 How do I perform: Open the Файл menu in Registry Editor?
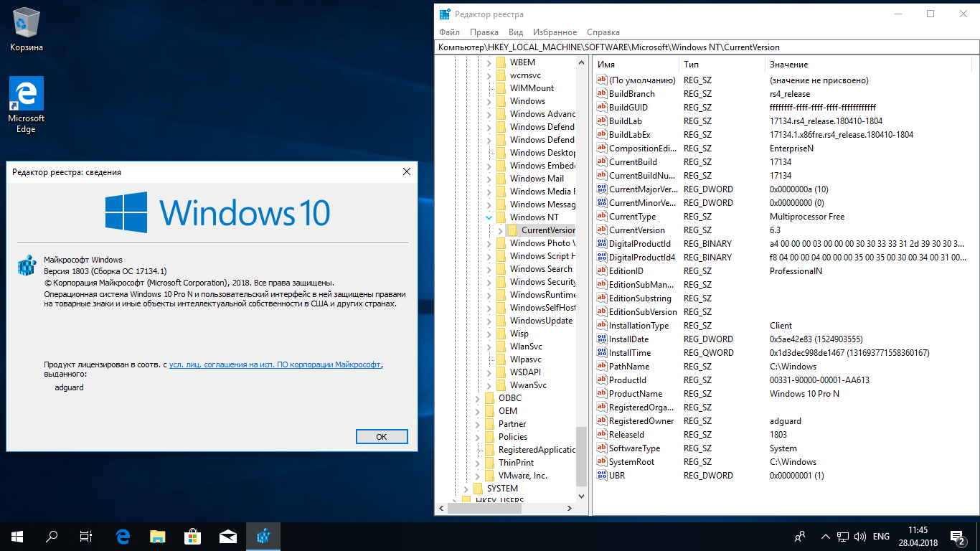(x=449, y=32)
